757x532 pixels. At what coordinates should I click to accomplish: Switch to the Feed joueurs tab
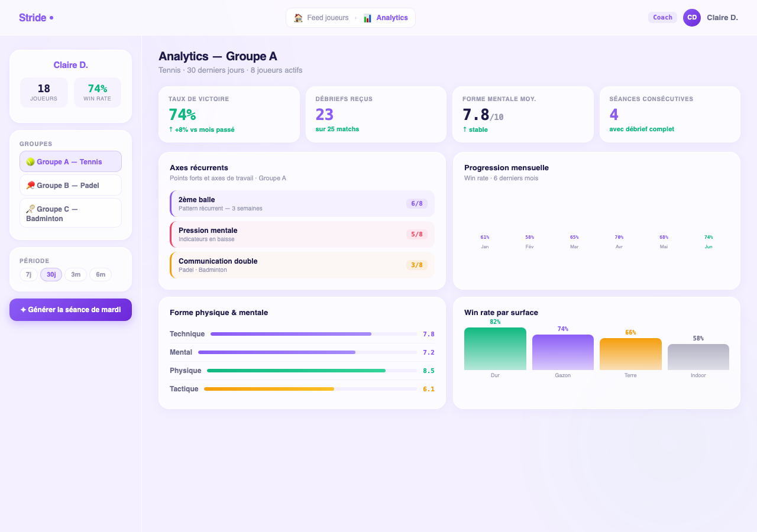(321, 18)
